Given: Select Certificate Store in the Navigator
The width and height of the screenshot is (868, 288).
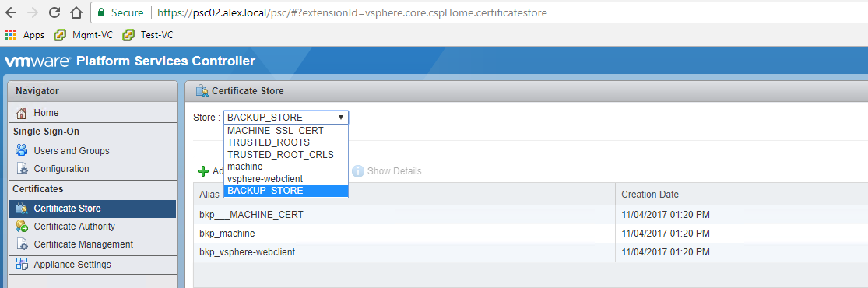Looking at the screenshot, I should (93, 209).
